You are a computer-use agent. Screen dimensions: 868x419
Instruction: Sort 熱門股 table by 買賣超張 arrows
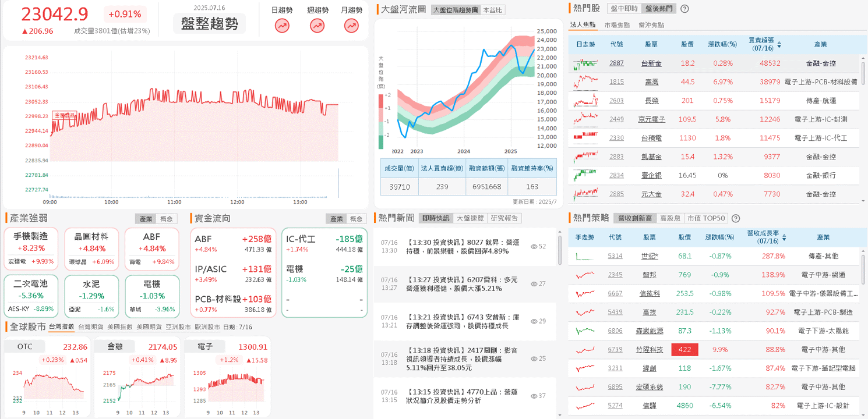pos(779,44)
